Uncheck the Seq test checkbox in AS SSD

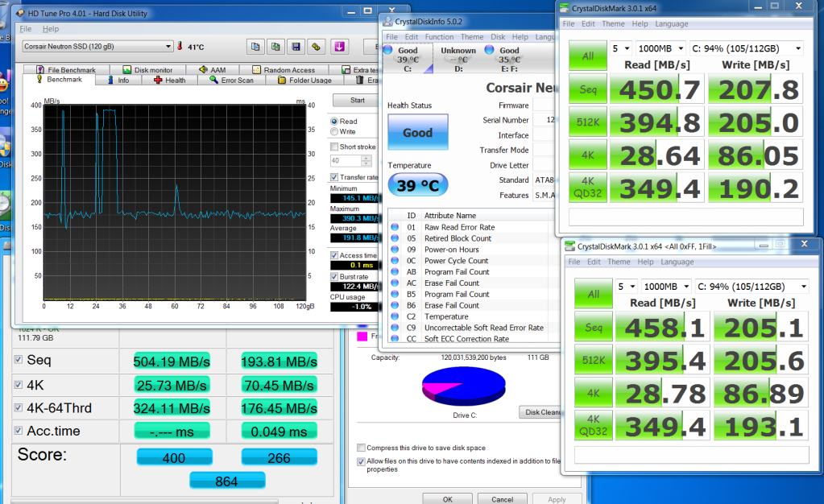pos(19,359)
